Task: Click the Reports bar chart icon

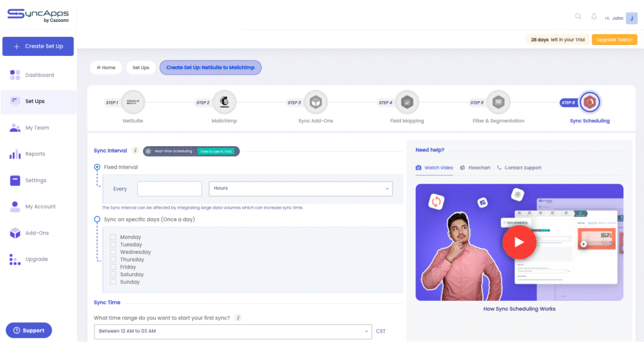Action: click(x=15, y=154)
